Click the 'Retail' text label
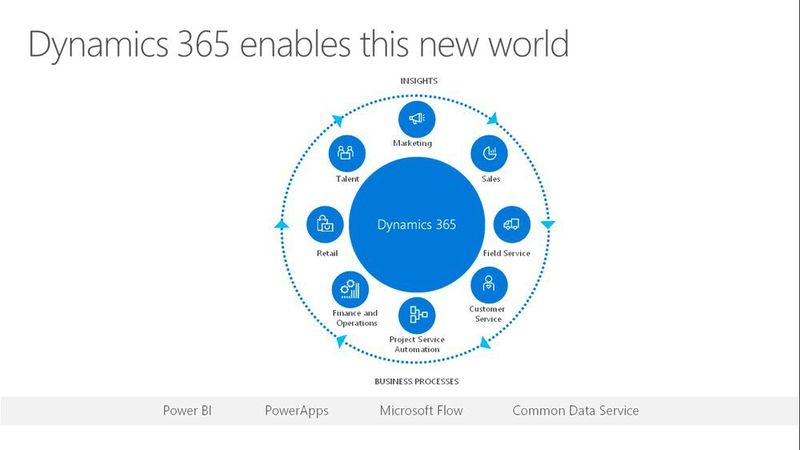The height and width of the screenshot is (450, 800). tap(327, 253)
